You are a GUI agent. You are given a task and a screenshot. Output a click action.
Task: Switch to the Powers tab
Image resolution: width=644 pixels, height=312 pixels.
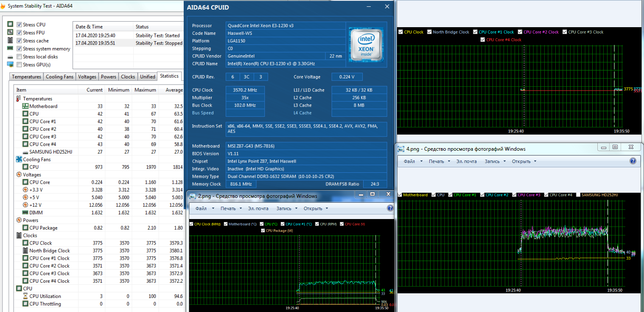(x=109, y=77)
